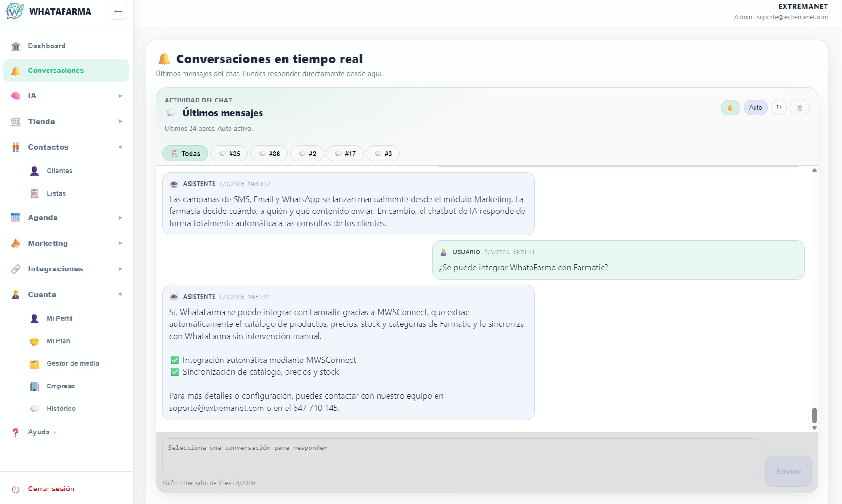Expand the IA sidebar section
The image size is (842, 504).
66,96
